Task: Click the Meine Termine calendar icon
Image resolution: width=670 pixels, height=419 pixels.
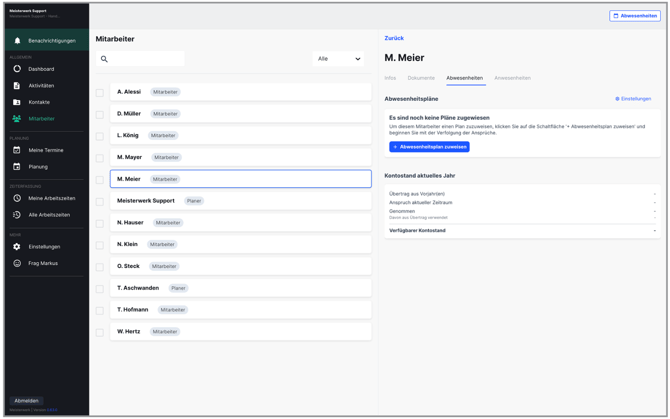Action: (x=17, y=150)
